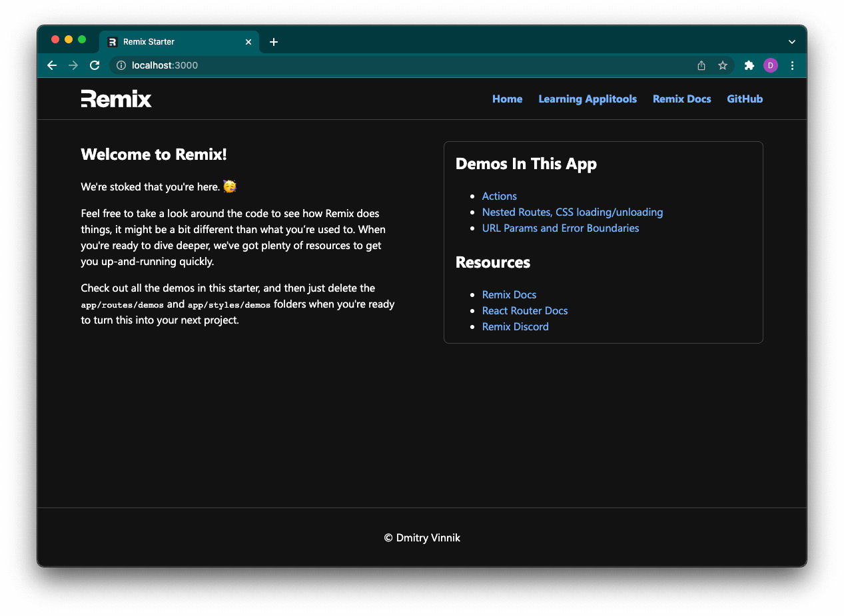This screenshot has width=844, height=616.
Task: Bookmark this page with the star icon
Action: pyautogui.click(x=723, y=65)
